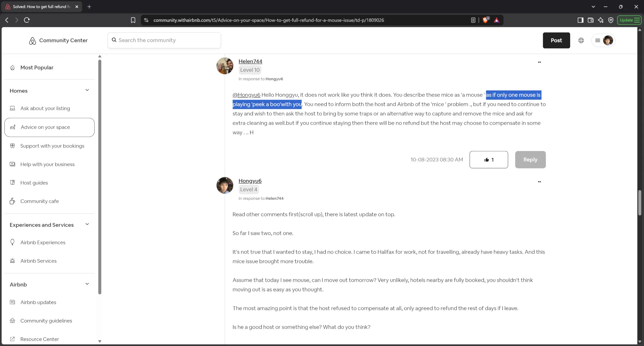Reload the page
The width and height of the screenshot is (644, 346).
coord(27,20)
